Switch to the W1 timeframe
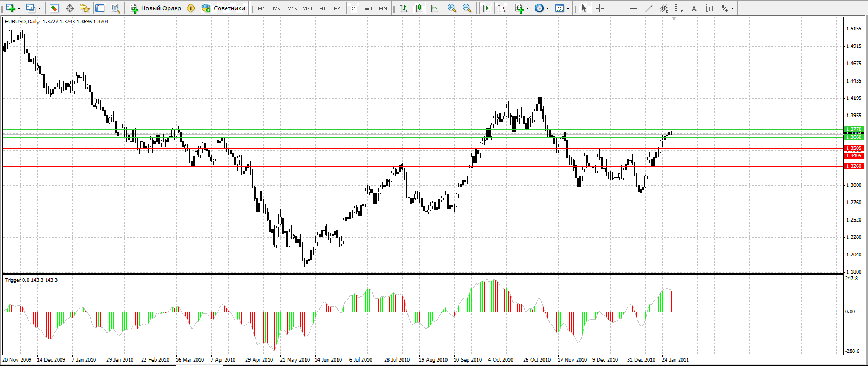Viewport: 868px width, 366px height. (x=368, y=8)
